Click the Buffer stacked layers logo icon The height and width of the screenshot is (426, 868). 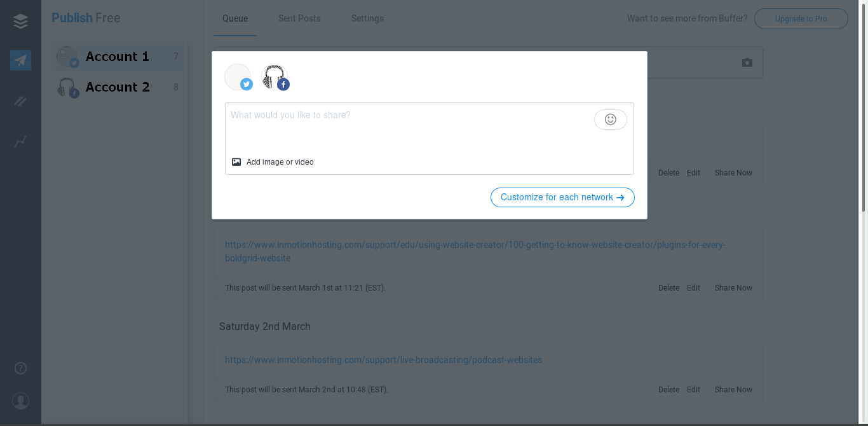pos(20,22)
